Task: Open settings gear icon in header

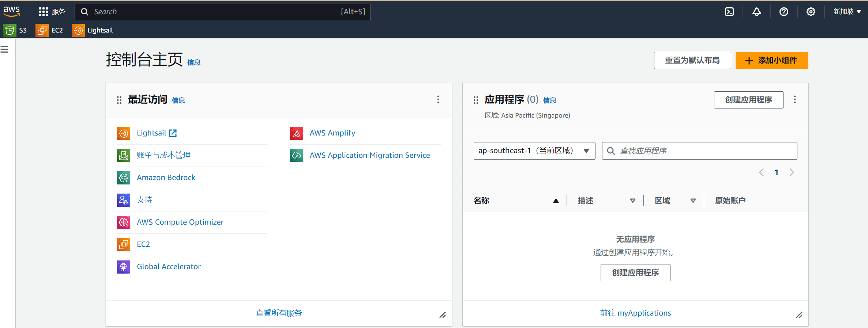Action: pyautogui.click(x=811, y=12)
